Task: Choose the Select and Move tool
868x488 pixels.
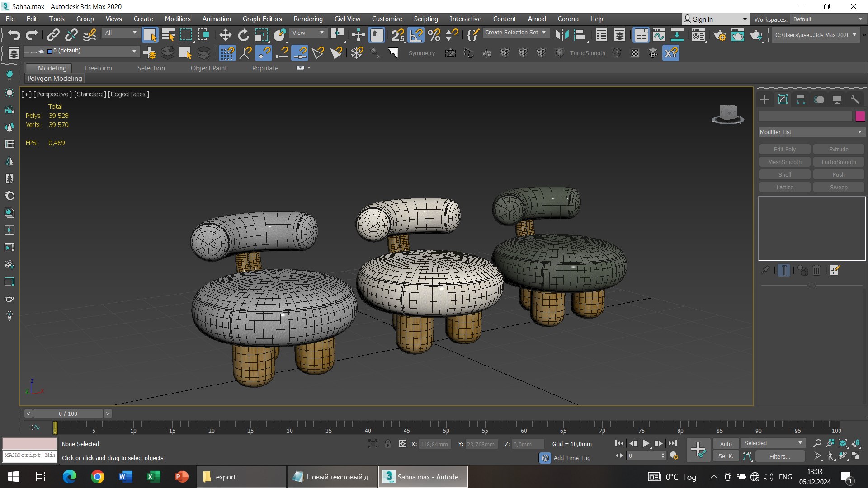Action: click(225, 35)
